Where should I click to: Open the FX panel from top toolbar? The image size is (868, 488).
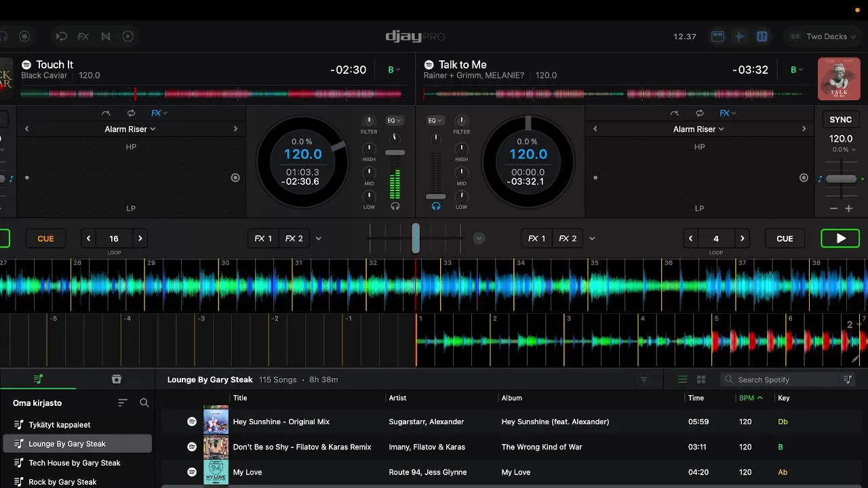(x=83, y=37)
